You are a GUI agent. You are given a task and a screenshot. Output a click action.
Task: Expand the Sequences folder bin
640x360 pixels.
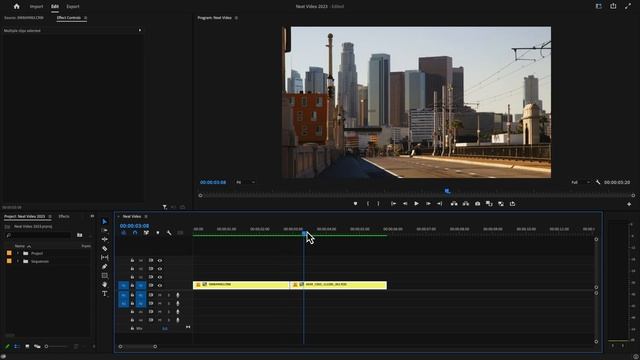point(18,262)
